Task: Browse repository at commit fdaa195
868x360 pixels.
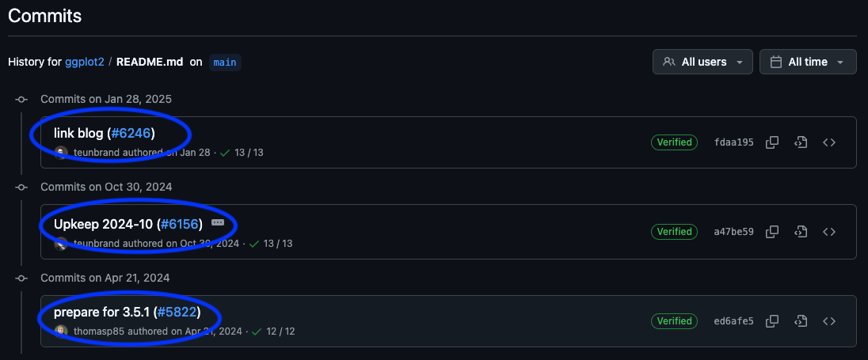Action: tap(828, 142)
